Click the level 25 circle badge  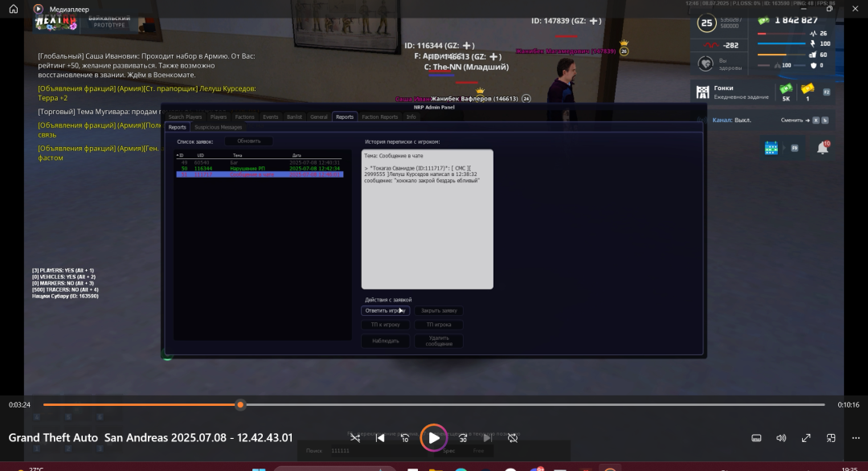(x=706, y=23)
